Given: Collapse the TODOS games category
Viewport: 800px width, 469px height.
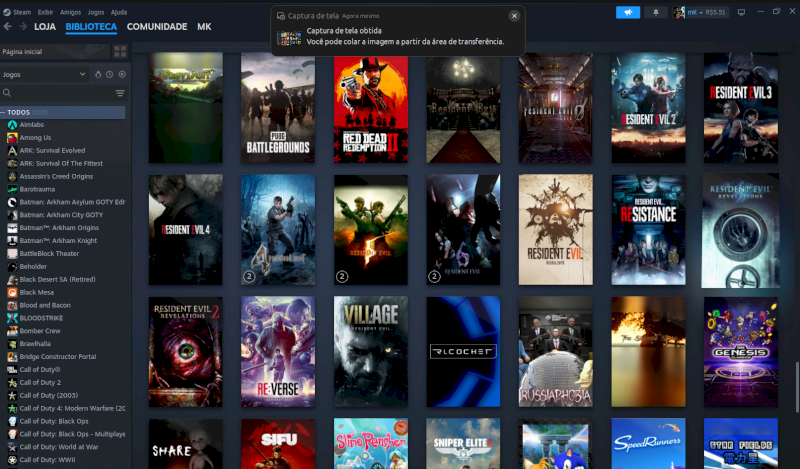Looking at the screenshot, I should [x=5, y=113].
